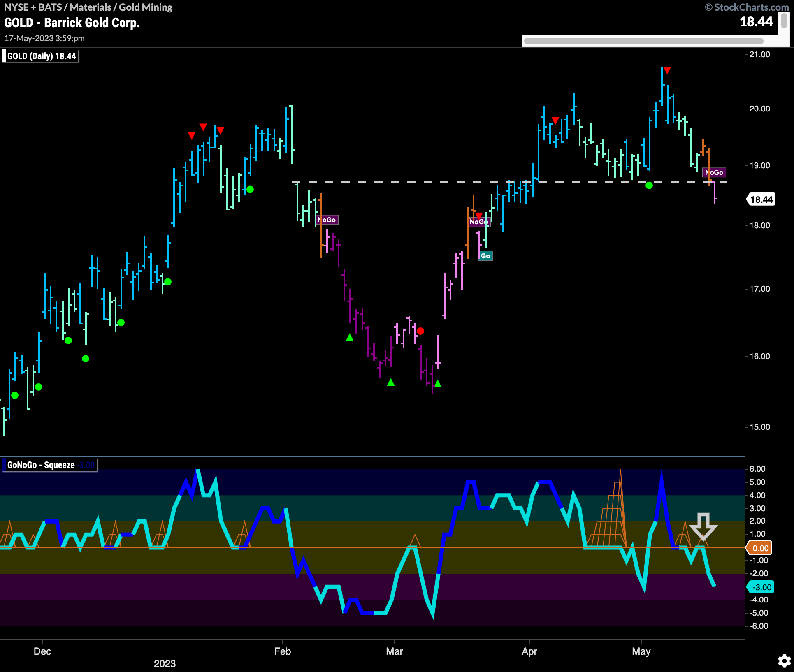Click the vertical scrollbar handle at top right
794x672 pixels.
pos(784,20)
